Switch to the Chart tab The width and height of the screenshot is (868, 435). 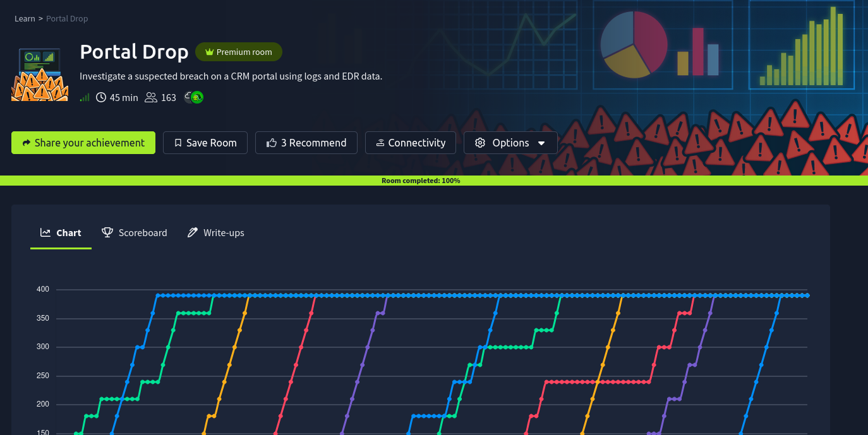(61, 233)
